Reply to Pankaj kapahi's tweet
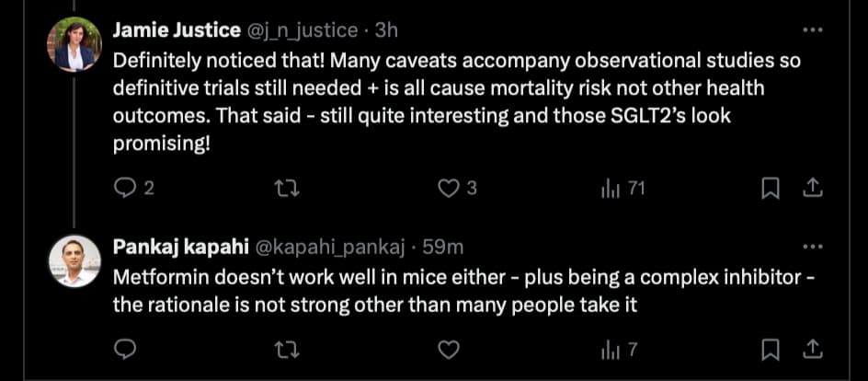This screenshot has width=868, height=381. [125, 350]
